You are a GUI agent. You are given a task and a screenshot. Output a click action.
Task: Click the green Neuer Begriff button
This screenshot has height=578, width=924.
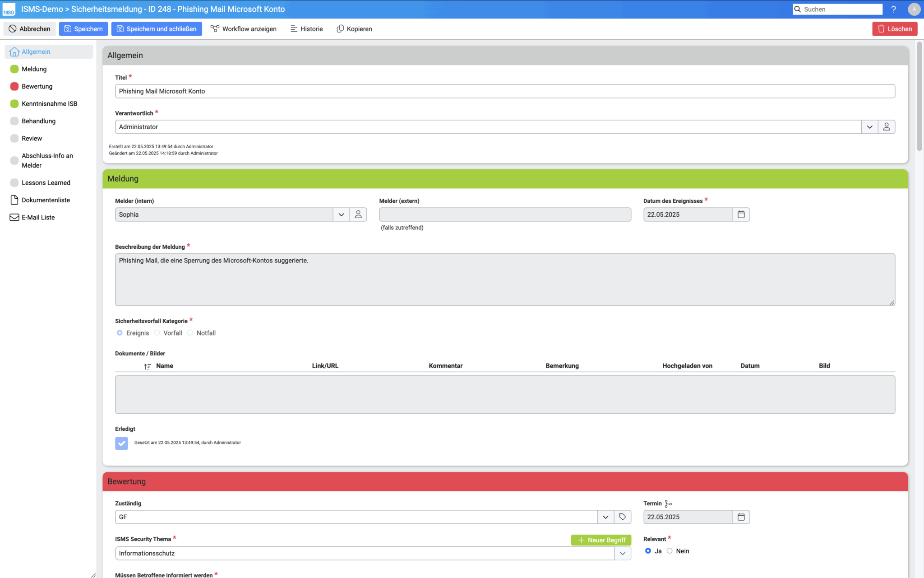601,540
